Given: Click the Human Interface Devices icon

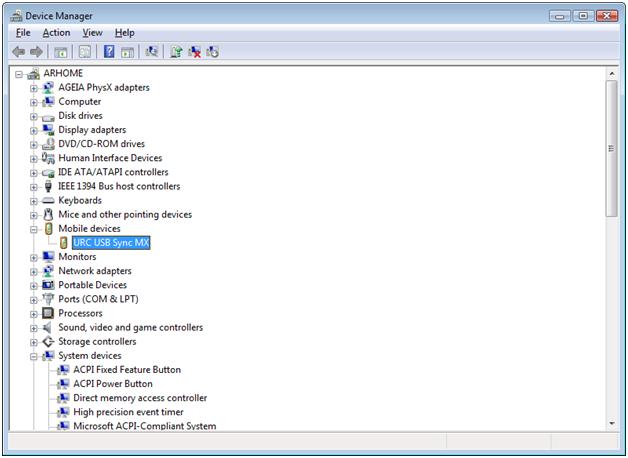Looking at the screenshot, I should [x=48, y=158].
